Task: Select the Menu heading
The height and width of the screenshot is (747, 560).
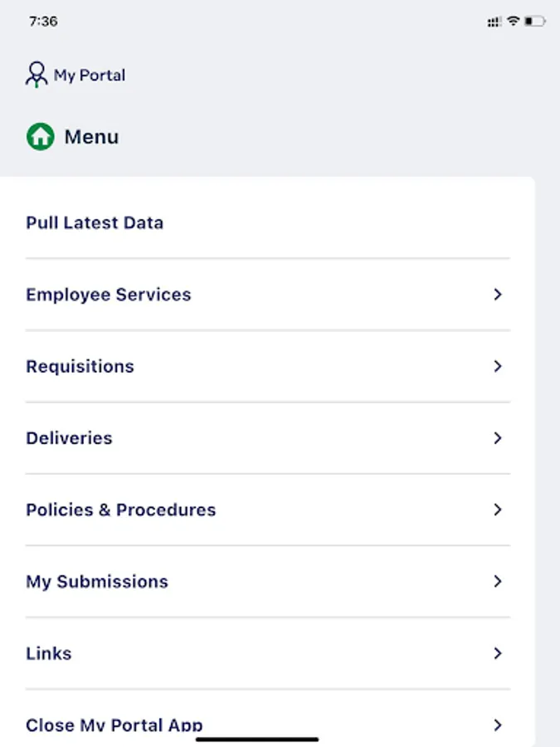Action: click(x=90, y=136)
